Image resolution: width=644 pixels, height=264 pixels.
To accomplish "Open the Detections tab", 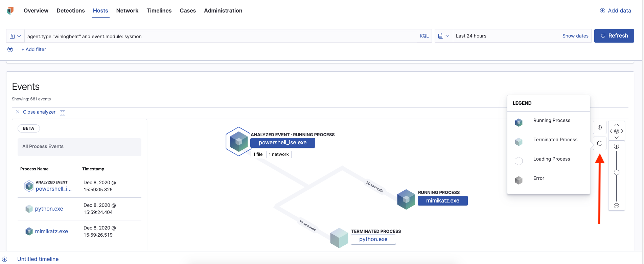I will click(71, 11).
